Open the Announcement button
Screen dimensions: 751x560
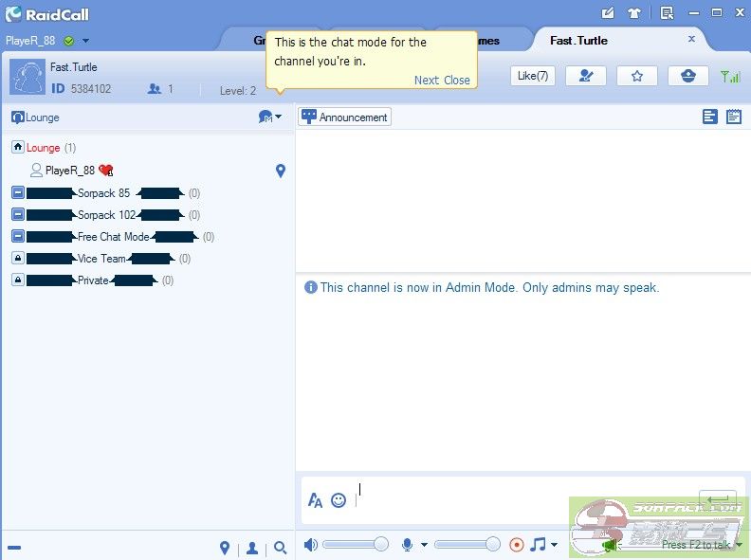[x=344, y=117]
